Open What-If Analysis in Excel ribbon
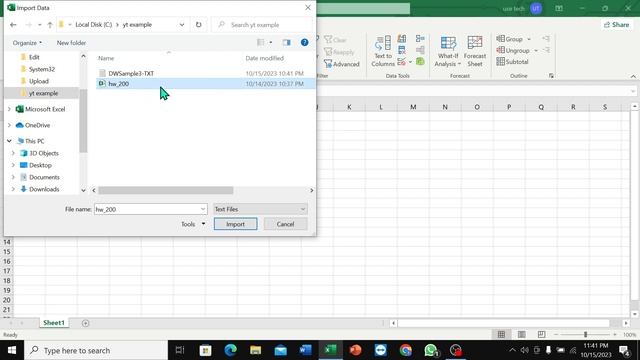Viewport: 640px width, 360px height. (448, 51)
